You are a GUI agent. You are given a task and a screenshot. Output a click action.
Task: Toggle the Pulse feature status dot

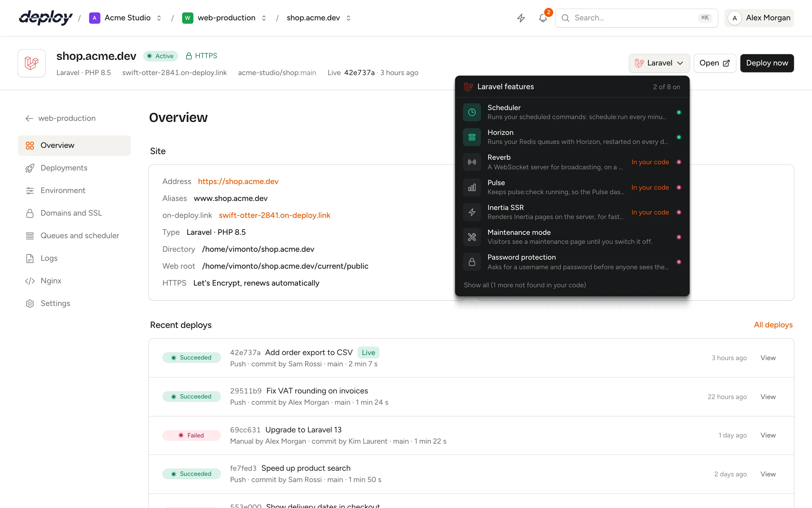(x=678, y=187)
